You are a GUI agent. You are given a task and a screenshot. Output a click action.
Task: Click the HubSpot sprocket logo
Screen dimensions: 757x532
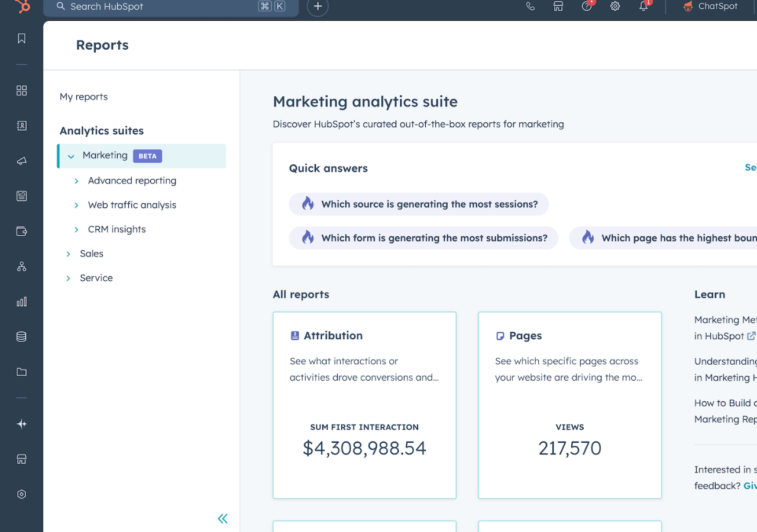click(22, 6)
